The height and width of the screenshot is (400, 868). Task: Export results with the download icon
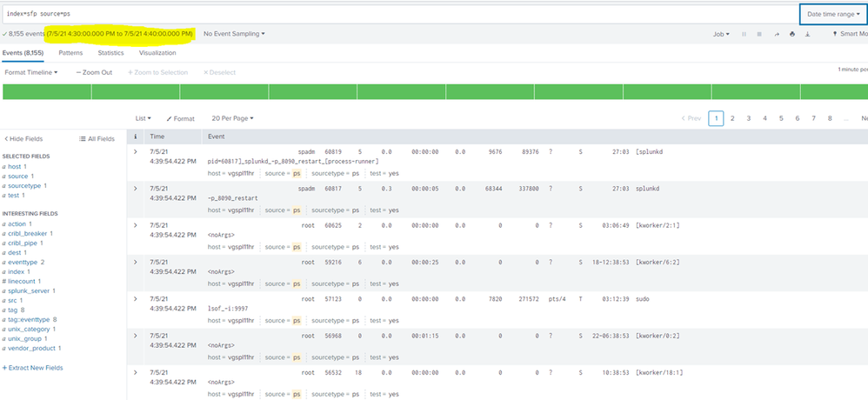808,34
